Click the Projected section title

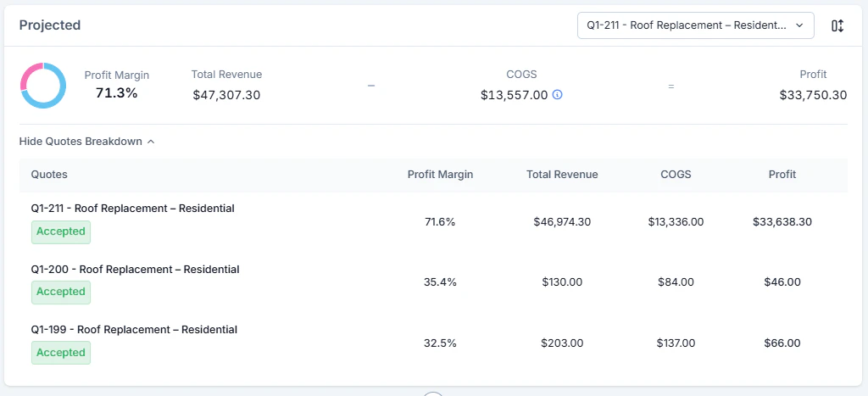pos(50,25)
